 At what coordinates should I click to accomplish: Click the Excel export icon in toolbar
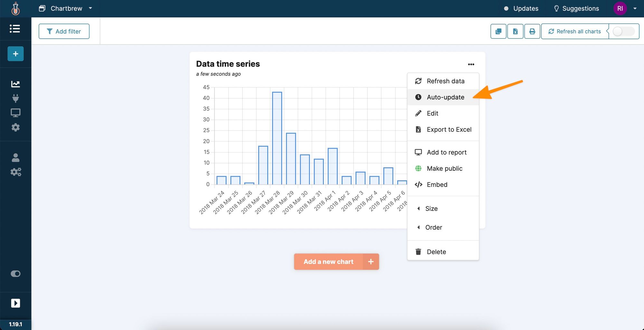[515, 31]
